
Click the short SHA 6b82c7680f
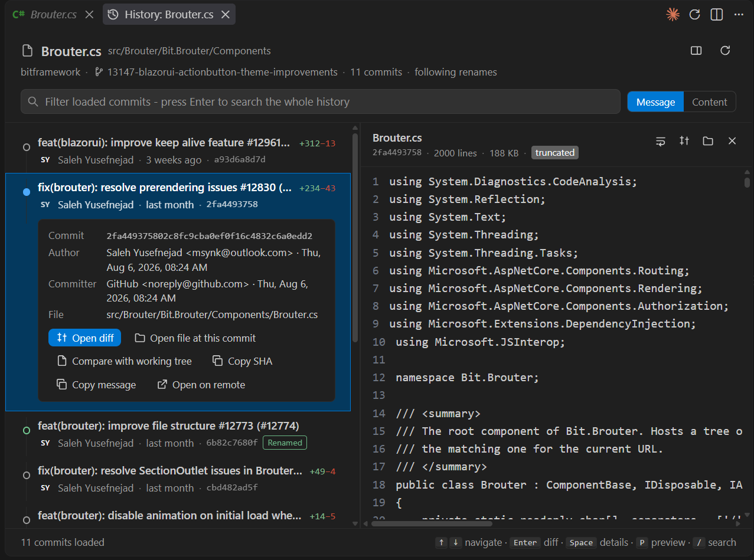(231, 443)
